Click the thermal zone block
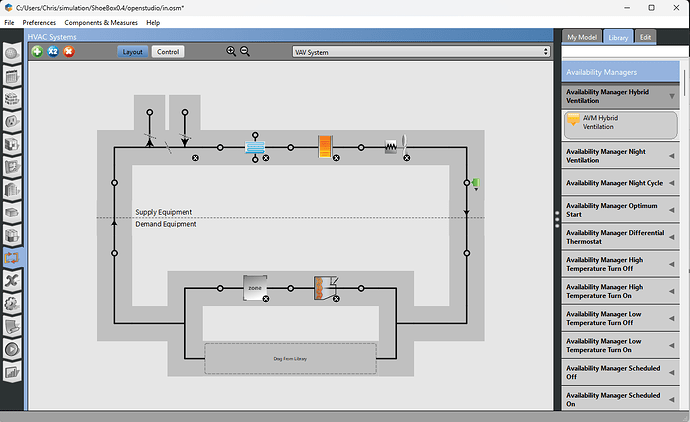Viewport: 690px width, 422px height. (255, 288)
